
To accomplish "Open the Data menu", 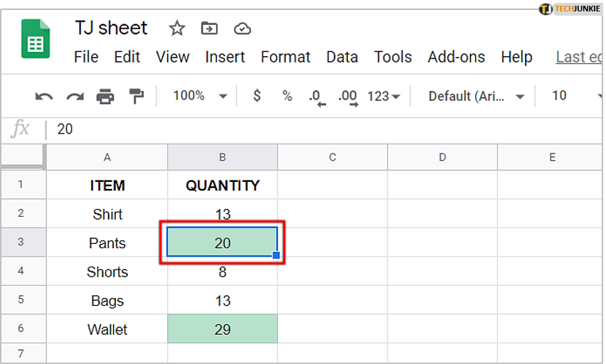I will click(342, 57).
